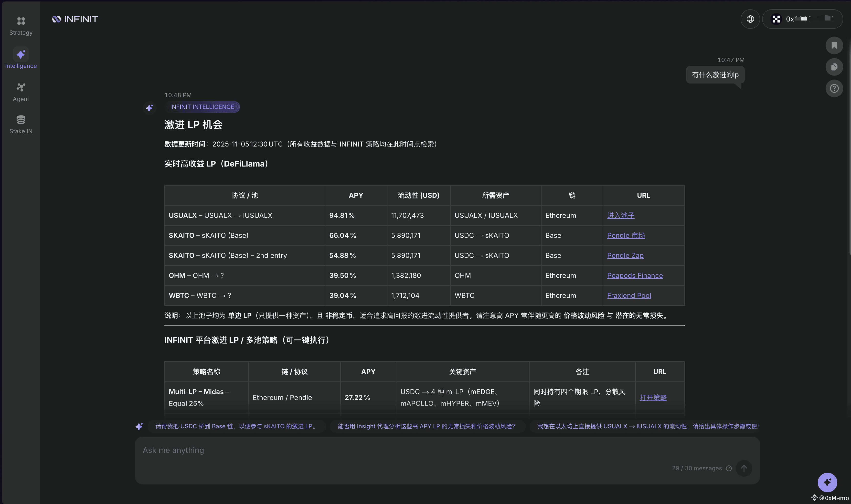Open the Pendle Zap link

(625, 255)
